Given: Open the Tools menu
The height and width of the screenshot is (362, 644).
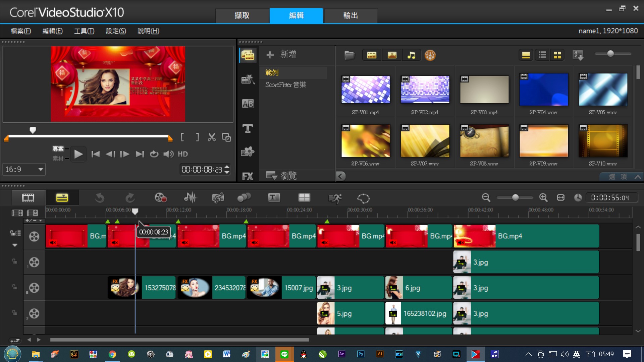Looking at the screenshot, I should 84,31.
